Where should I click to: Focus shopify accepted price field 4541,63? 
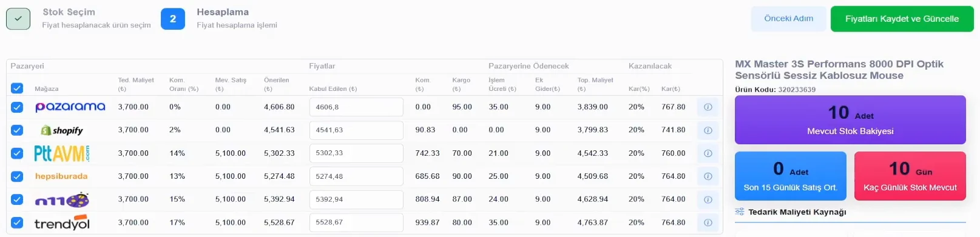(x=356, y=130)
